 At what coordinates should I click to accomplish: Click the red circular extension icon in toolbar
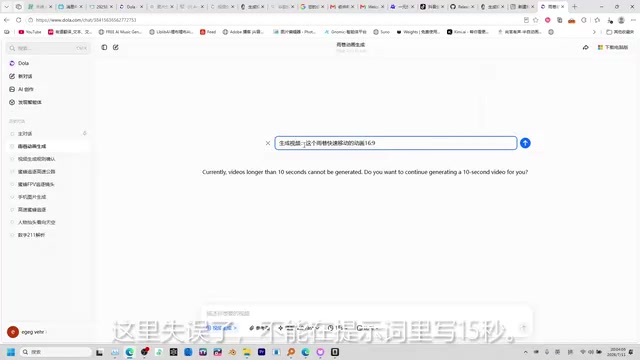(x=548, y=20)
